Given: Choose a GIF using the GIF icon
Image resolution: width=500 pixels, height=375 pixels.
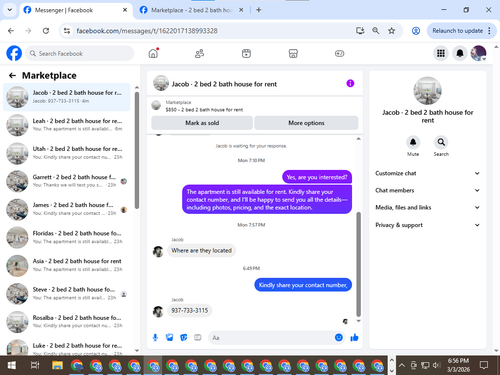Looking at the screenshot, I should coord(198,338).
